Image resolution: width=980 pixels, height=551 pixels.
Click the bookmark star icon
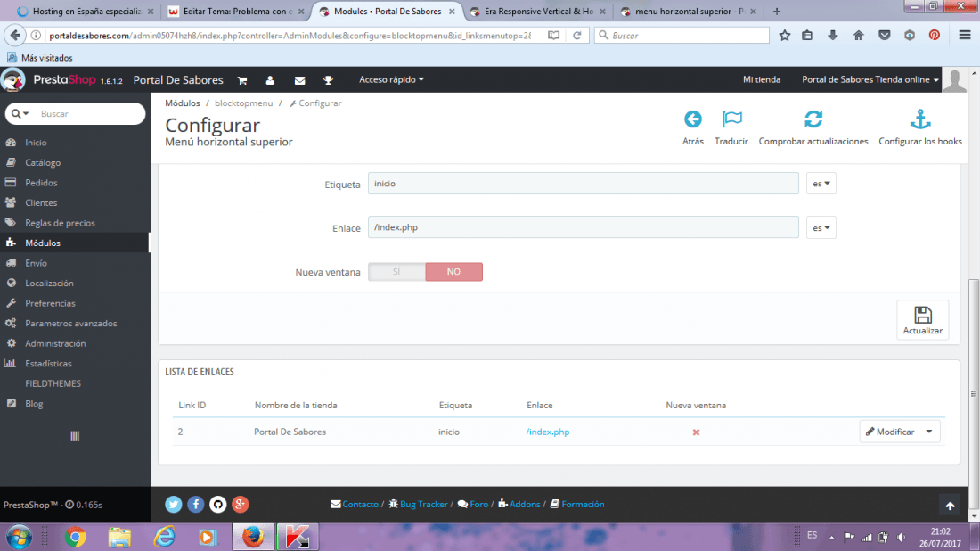click(x=785, y=36)
